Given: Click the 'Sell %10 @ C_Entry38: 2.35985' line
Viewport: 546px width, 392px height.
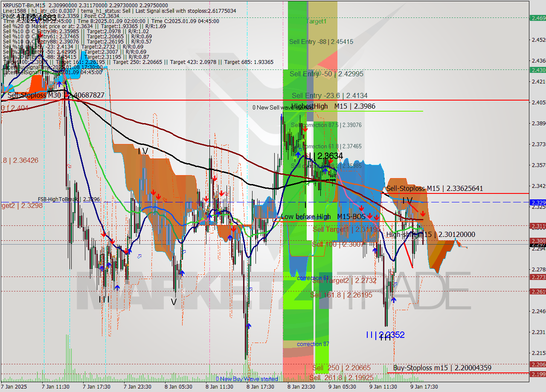Looking at the screenshot, I should click(x=76, y=31).
